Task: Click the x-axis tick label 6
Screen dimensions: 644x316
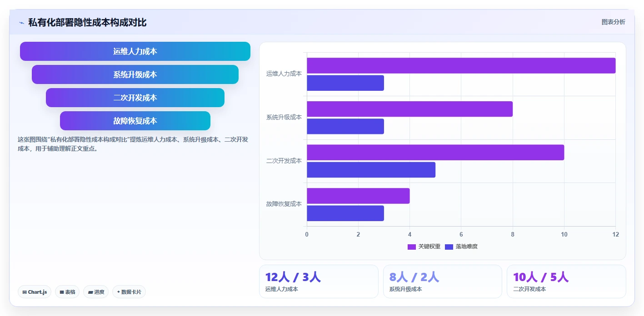Action: click(x=461, y=234)
